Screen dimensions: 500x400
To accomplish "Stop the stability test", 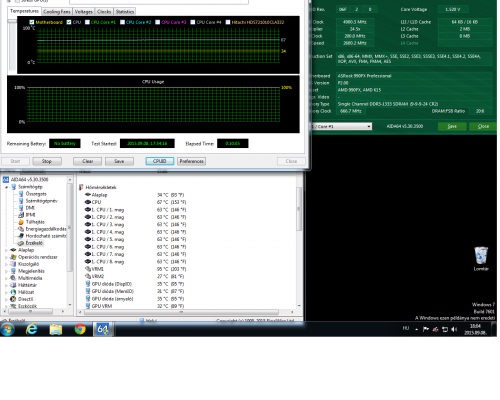I will [x=47, y=161].
